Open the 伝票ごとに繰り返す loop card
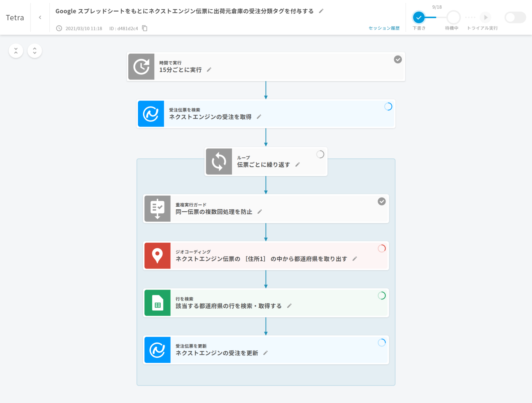 pos(266,161)
